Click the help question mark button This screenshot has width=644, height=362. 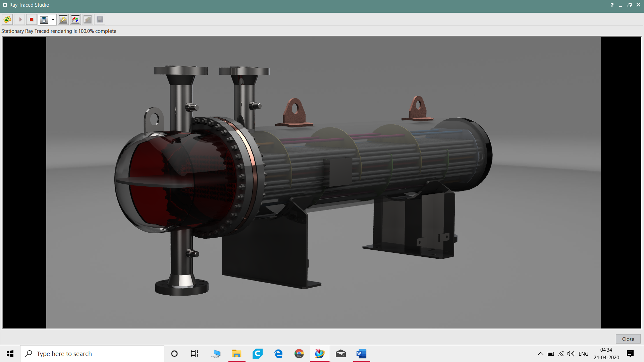click(x=612, y=5)
